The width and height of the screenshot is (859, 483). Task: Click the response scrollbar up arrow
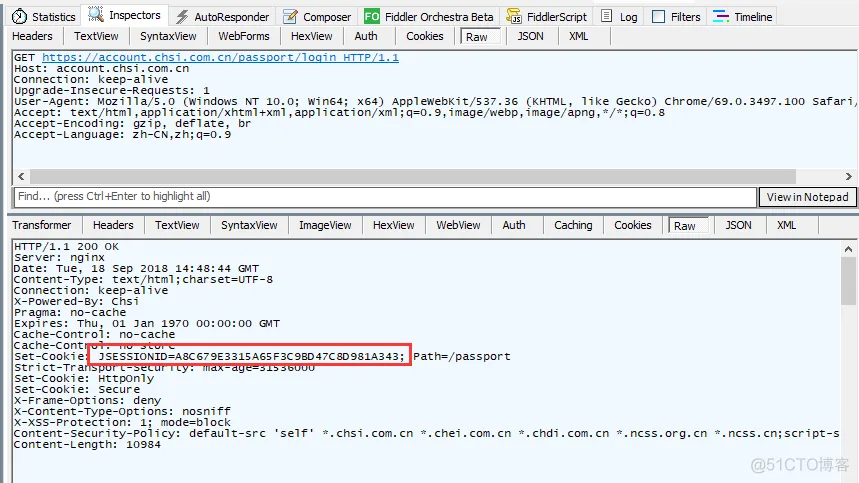(849, 249)
